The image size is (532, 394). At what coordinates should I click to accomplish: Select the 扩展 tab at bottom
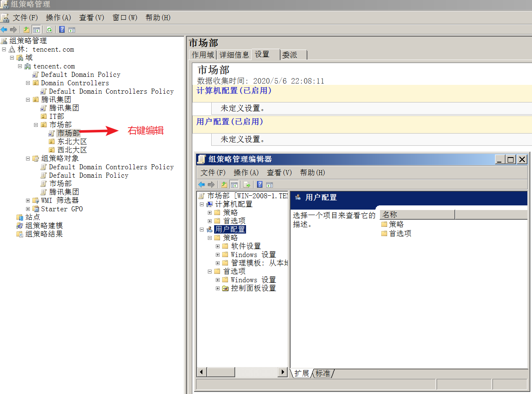point(302,373)
